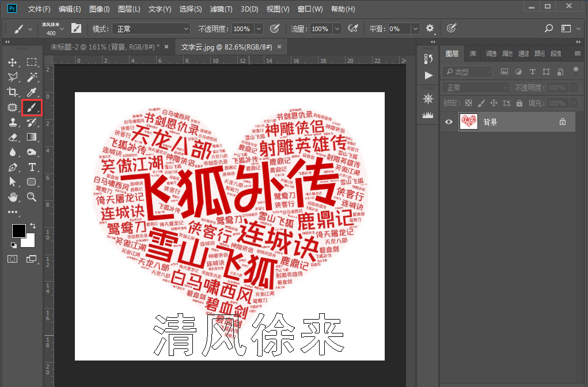Screen dimensions: 588x387
Task: Select the Eyedropper tool
Action: coord(32,92)
